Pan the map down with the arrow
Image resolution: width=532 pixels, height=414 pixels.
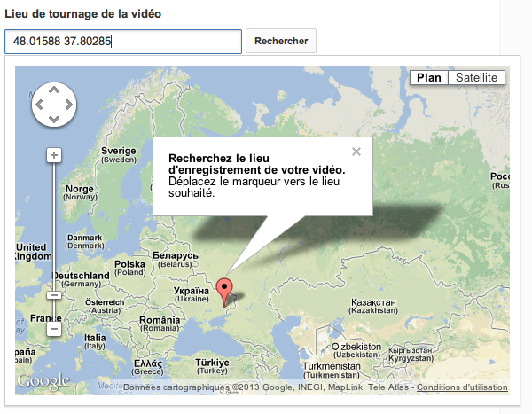(54, 119)
